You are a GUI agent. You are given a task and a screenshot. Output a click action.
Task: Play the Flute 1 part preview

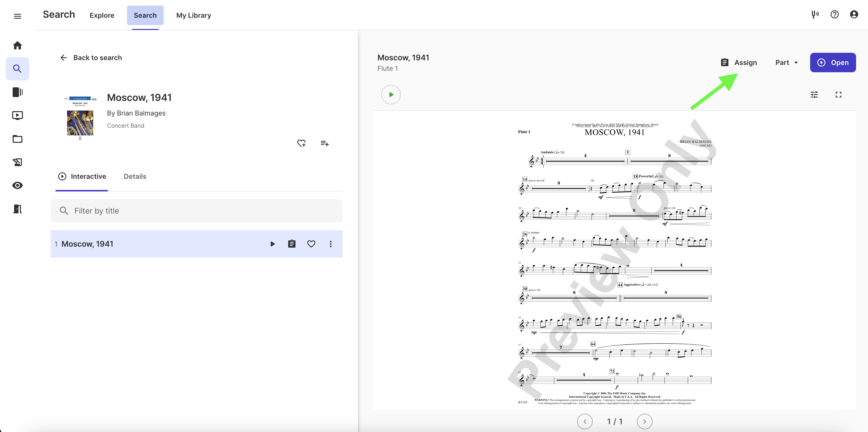391,95
